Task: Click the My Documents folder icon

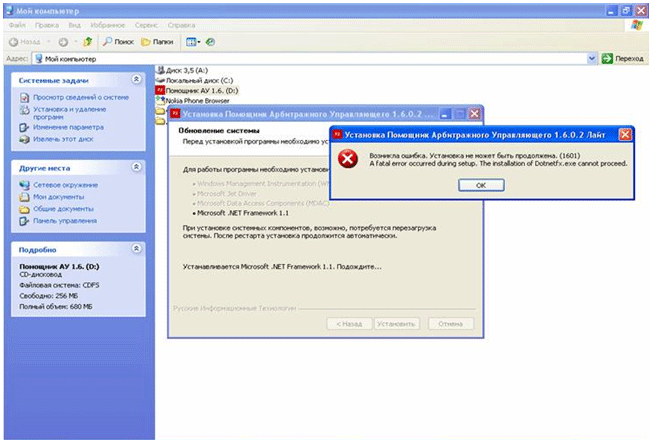Action: pyautogui.click(x=25, y=197)
